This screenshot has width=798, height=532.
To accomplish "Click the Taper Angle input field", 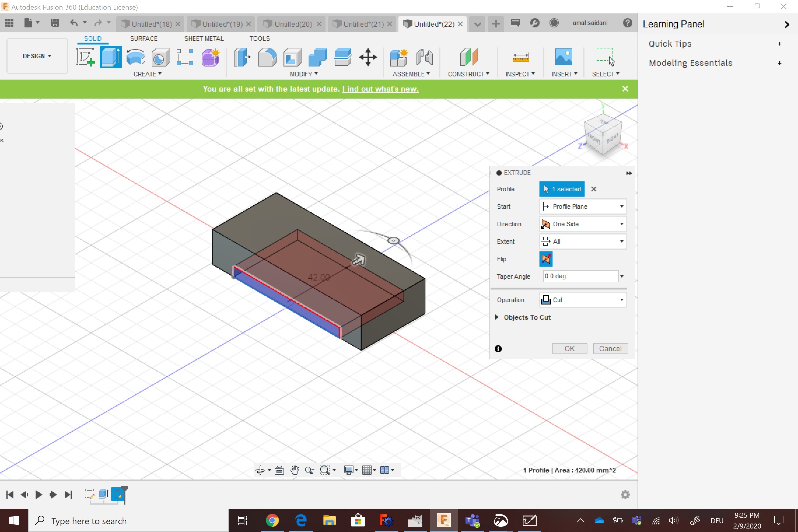I will point(580,276).
